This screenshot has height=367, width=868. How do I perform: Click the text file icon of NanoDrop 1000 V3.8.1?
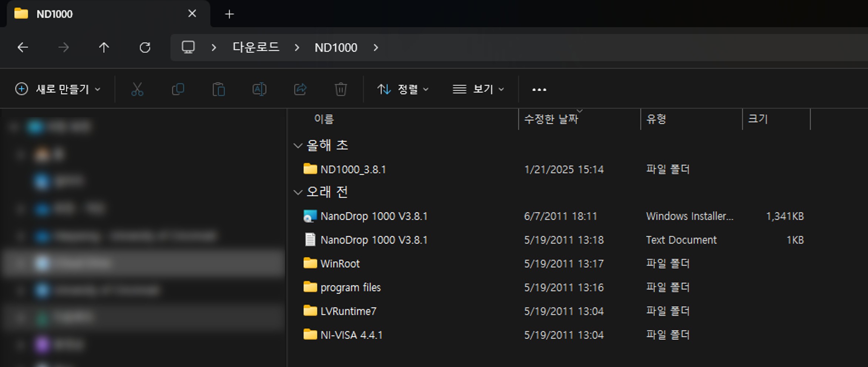pyautogui.click(x=310, y=240)
